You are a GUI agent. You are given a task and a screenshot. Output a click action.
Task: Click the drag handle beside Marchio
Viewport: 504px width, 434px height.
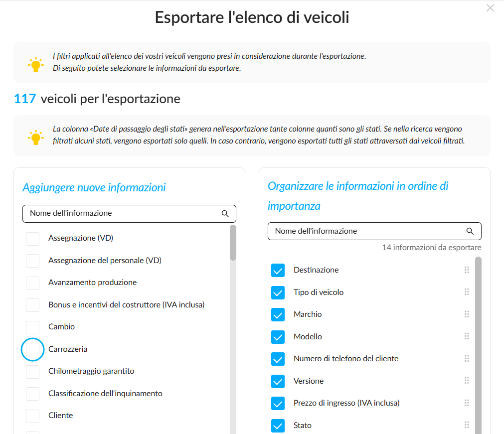coord(467,314)
